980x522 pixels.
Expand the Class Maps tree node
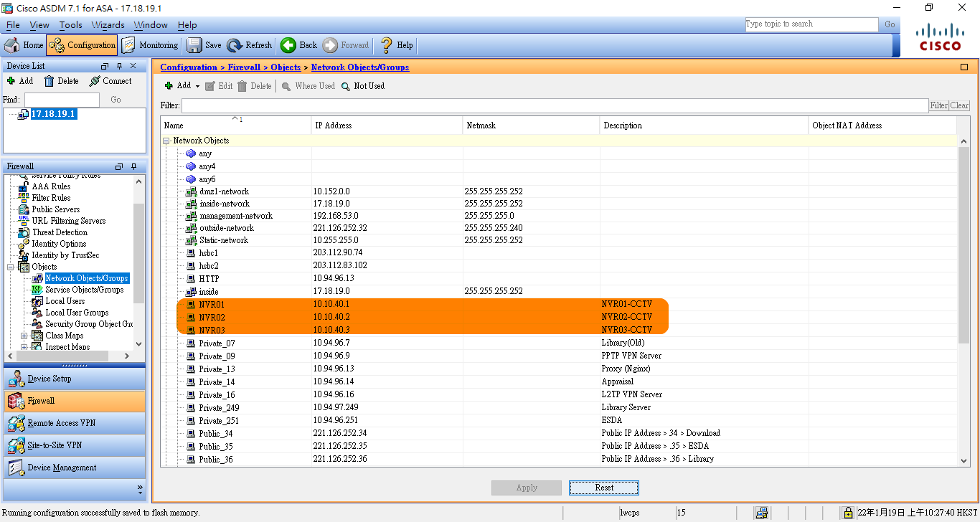point(24,336)
